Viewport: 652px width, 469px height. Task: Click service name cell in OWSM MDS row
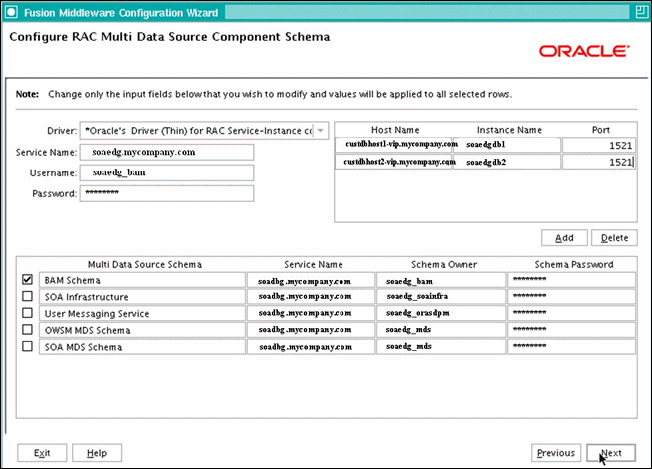(x=311, y=330)
